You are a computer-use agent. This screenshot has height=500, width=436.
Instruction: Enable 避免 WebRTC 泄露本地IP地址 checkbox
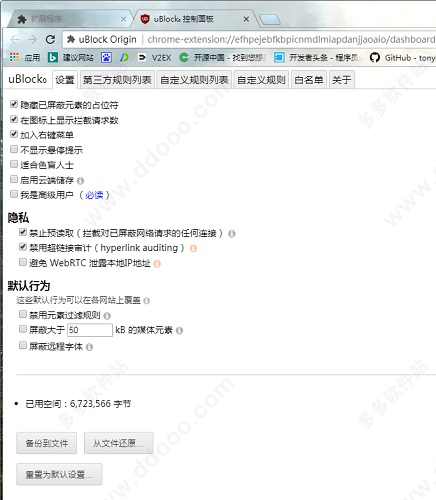pos(23,262)
